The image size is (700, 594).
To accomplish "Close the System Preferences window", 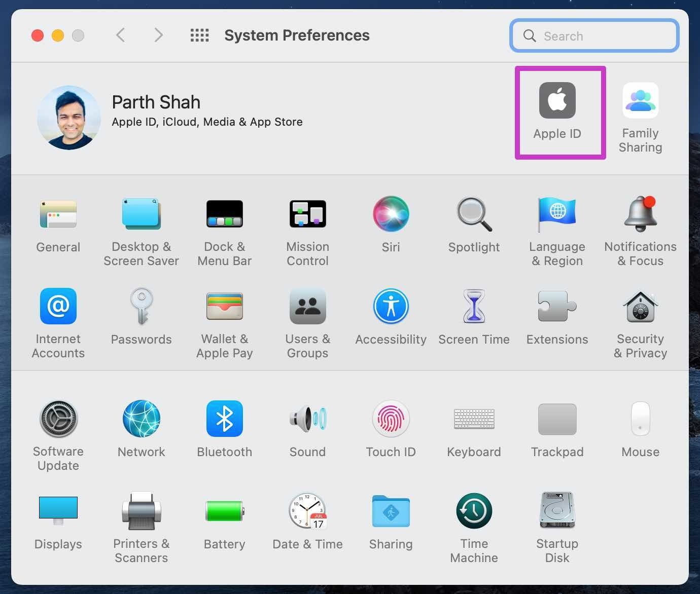I will (38, 35).
